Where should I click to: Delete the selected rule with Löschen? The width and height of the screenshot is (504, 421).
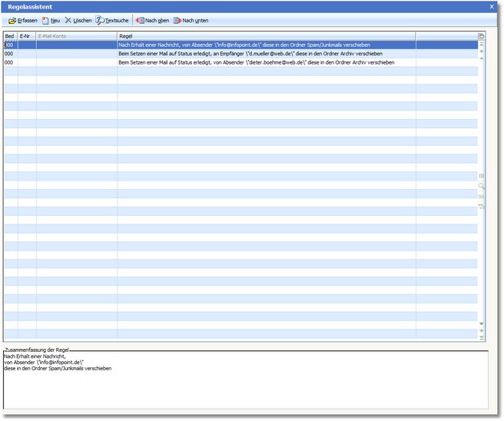pos(78,21)
